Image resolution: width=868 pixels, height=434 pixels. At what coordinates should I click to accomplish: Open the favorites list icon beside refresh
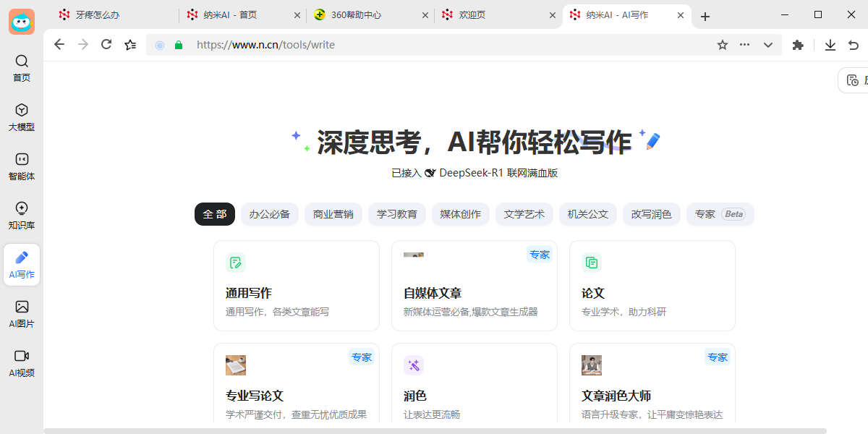click(x=130, y=45)
